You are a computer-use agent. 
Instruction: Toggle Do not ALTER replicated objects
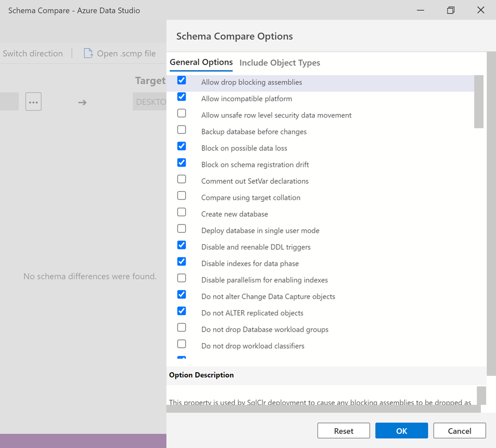182,311
